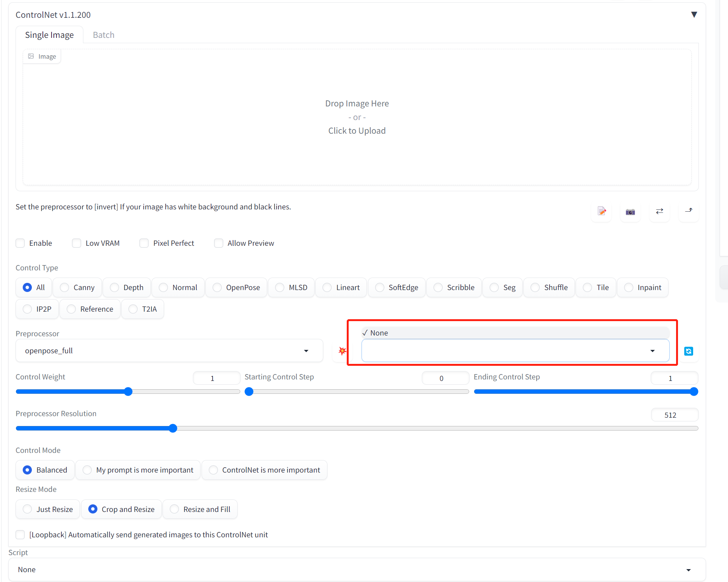The image size is (728, 582).
Task: Turn on Pixel Perfect
Action: point(144,243)
